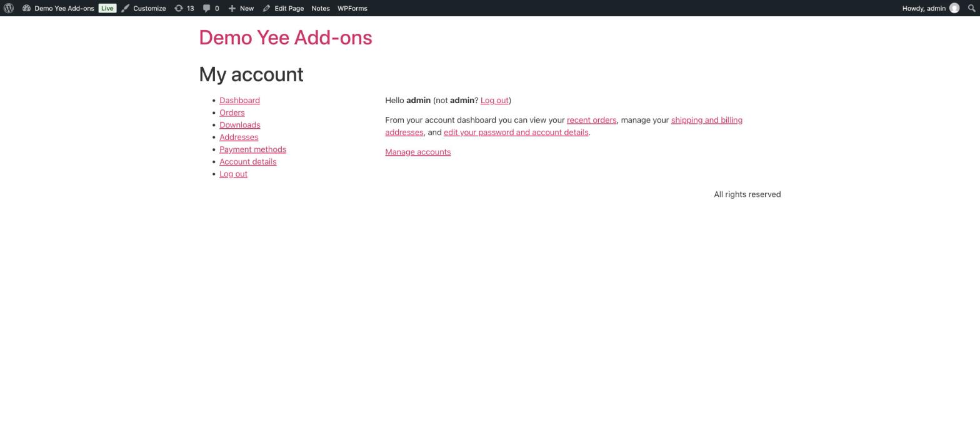Viewport: 980px width, 429px height.
Task: Open Orders in account navigation
Action: [232, 113]
